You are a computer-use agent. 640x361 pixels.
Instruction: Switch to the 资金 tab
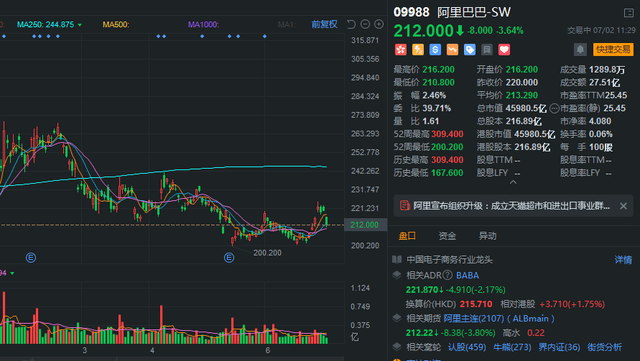point(447,236)
